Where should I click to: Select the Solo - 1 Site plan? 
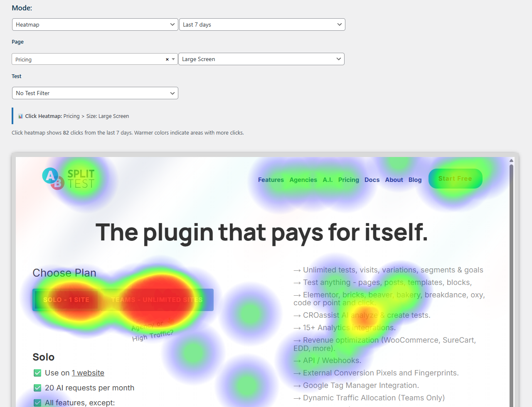coord(66,300)
